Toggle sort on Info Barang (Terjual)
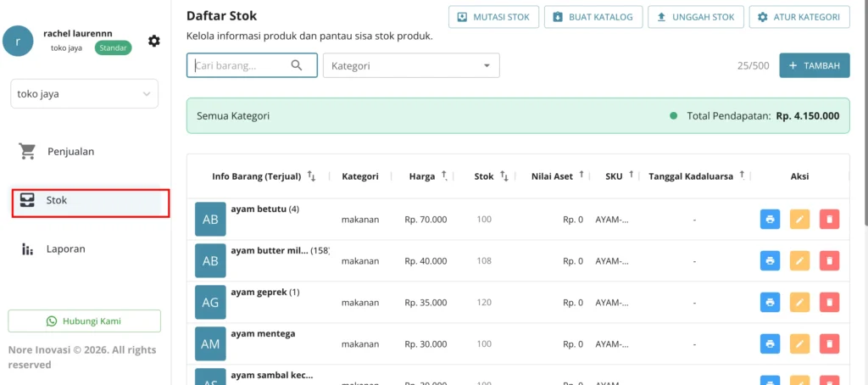The height and width of the screenshot is (385, 868). pos(311,176)
